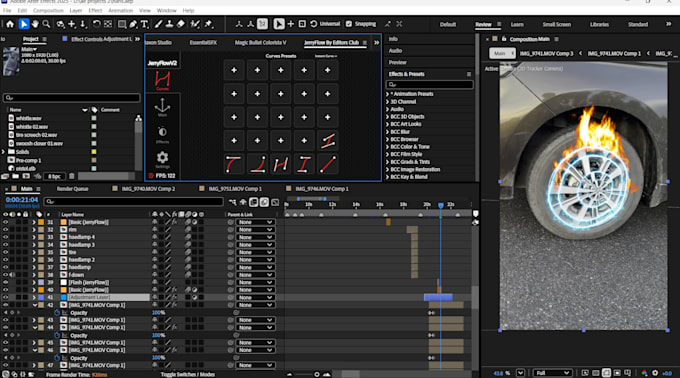The width and height of the screenshot is (680, 378).
Task: Open the File menu
Action: 7,10
